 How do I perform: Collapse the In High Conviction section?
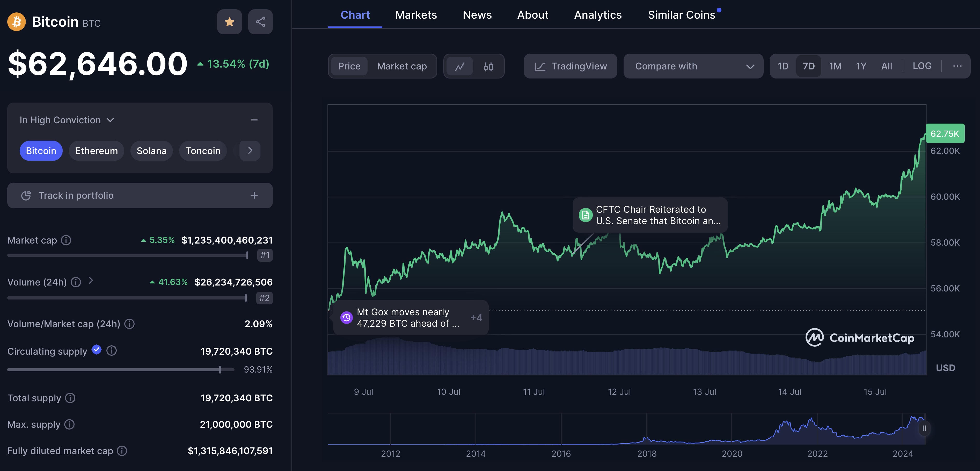pyautogui.click(x=254, y=120)
